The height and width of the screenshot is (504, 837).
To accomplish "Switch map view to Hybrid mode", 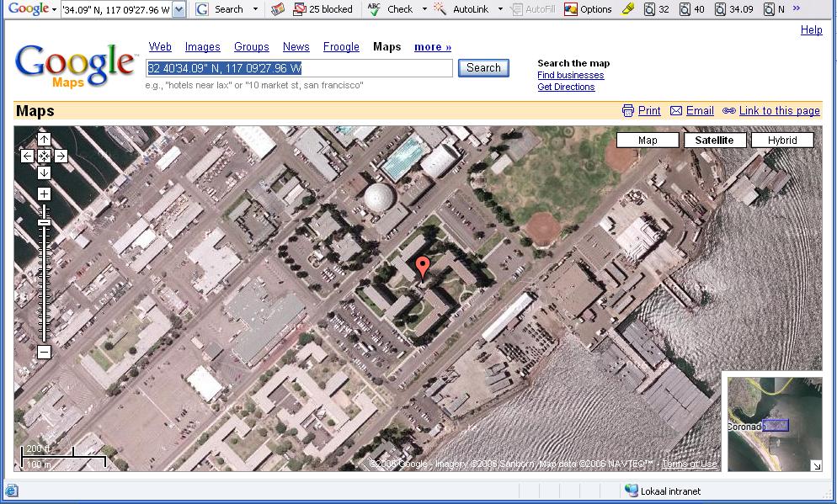I will point(781,141).
